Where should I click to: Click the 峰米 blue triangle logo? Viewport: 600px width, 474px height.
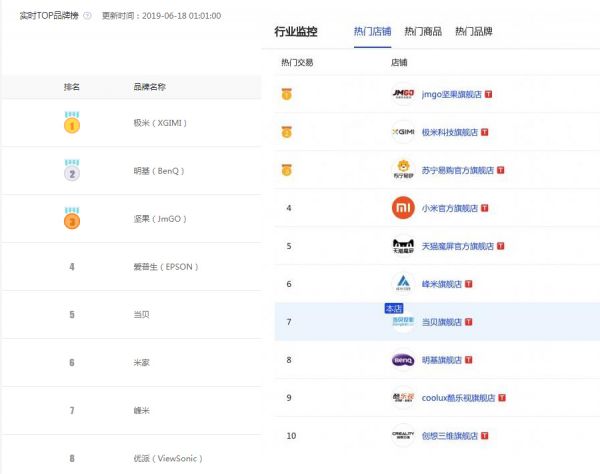(x=403, y=283)
